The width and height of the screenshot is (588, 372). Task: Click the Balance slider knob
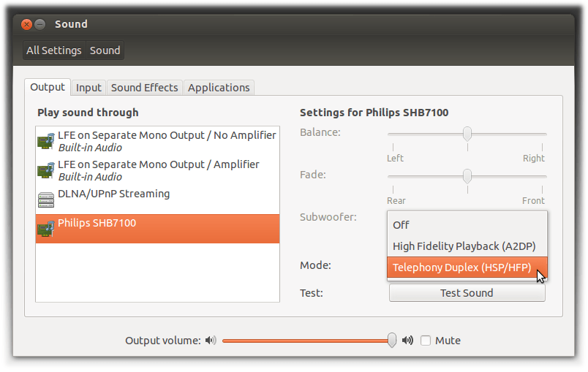pos(467,134)
